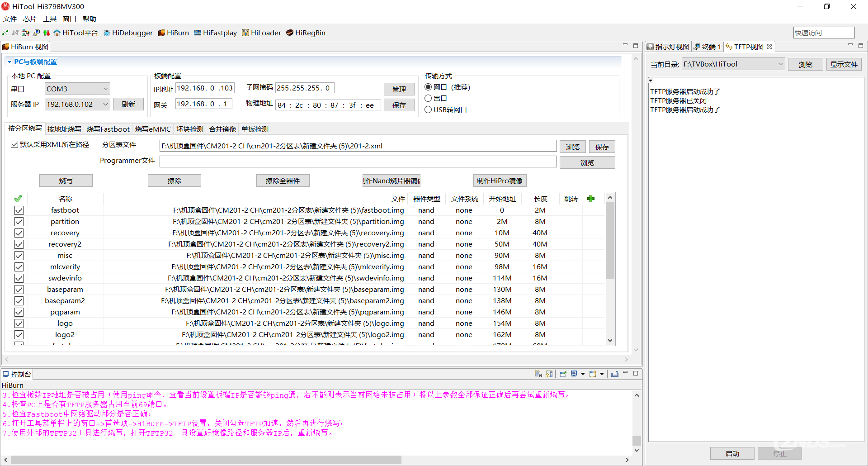The height and width of the screenshot is (466, 868).
Task: Open the 工具 menu
Action: click(50, 19)
